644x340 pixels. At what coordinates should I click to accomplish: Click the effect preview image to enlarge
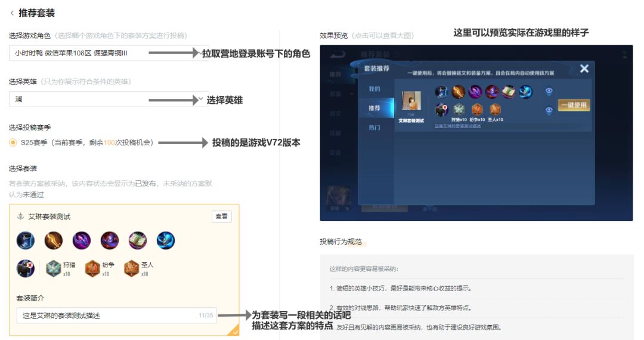(476, 133)
